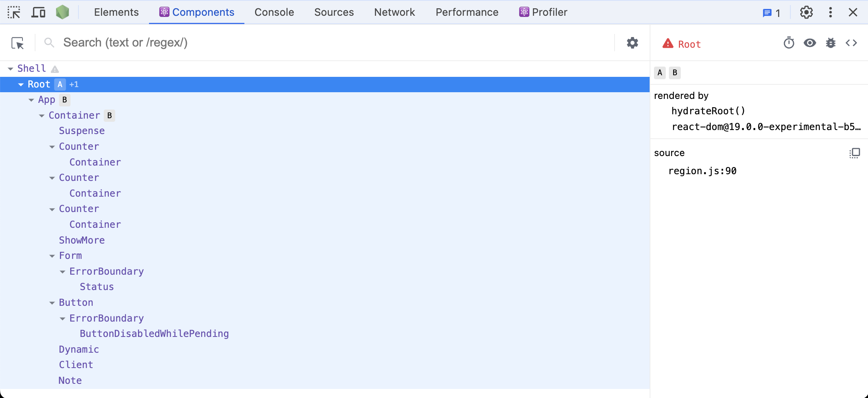Viewport: 868px width, 398px height.
Task: Click the issues message counter button
Action: (771, 13)
